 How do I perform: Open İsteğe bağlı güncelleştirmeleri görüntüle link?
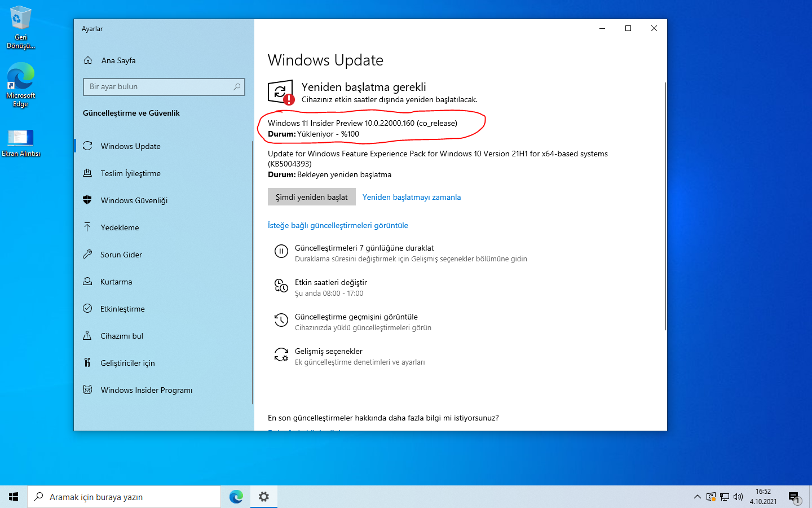(x=338, y=225)
